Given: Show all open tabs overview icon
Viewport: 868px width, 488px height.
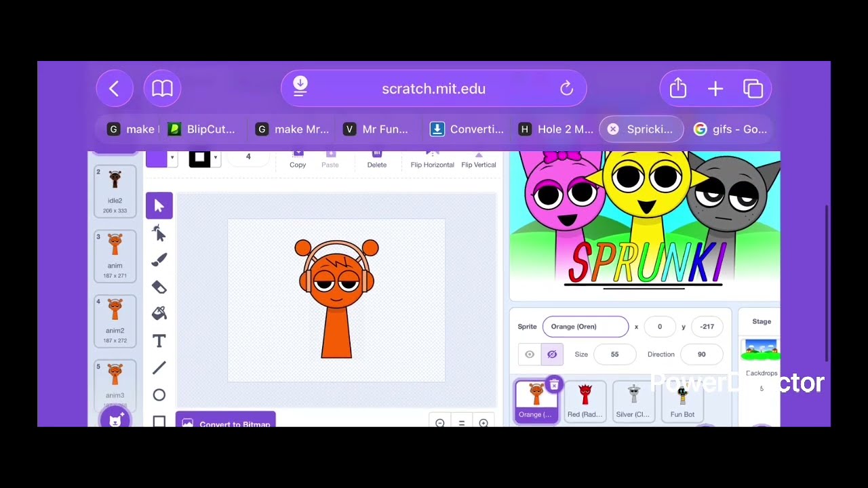Looking at the screenshot, I should coord(753,89).
